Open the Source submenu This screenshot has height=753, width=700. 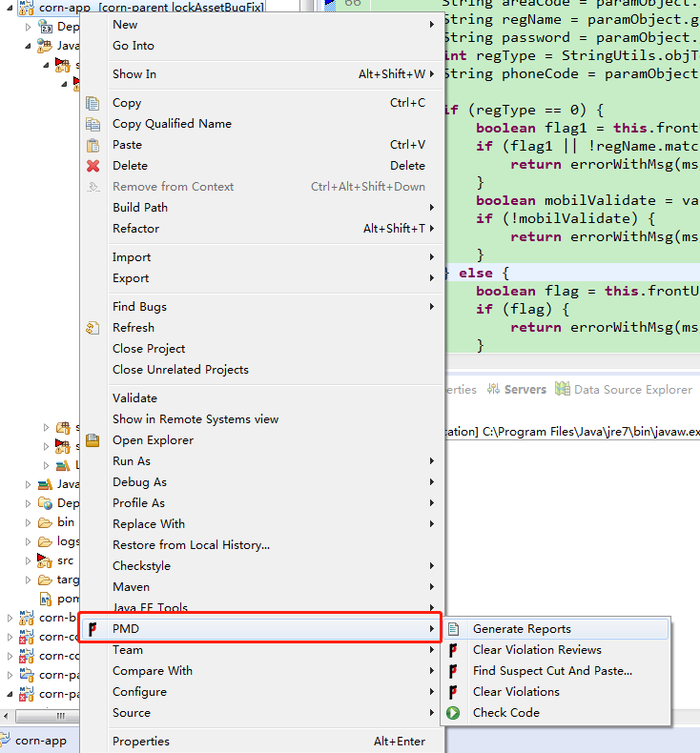coord(261,713)
